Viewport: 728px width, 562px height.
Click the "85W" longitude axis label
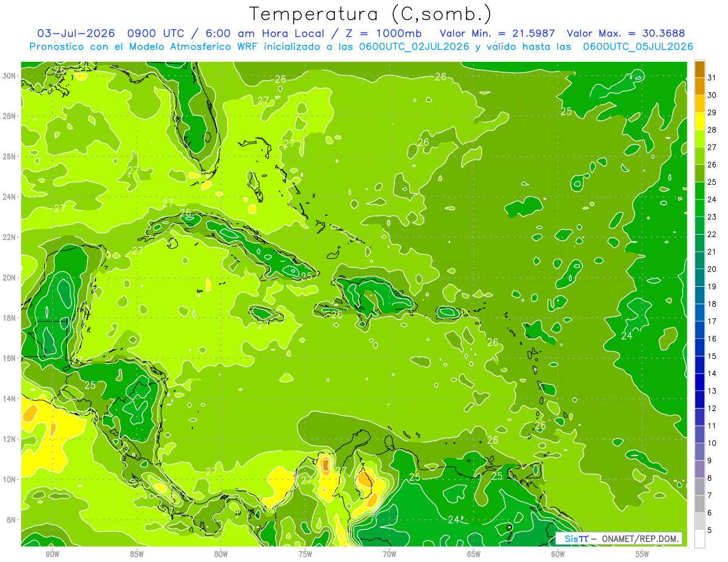click(136, 554)
